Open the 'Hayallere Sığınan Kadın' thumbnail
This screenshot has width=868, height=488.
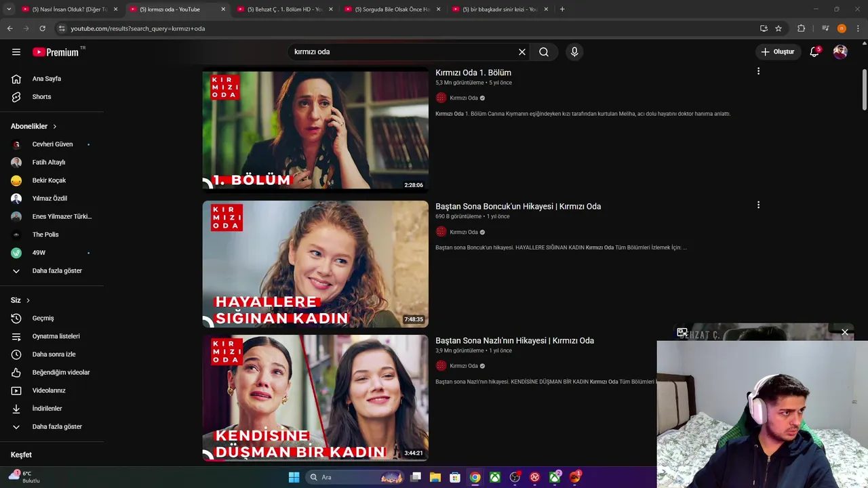(315, 264)
